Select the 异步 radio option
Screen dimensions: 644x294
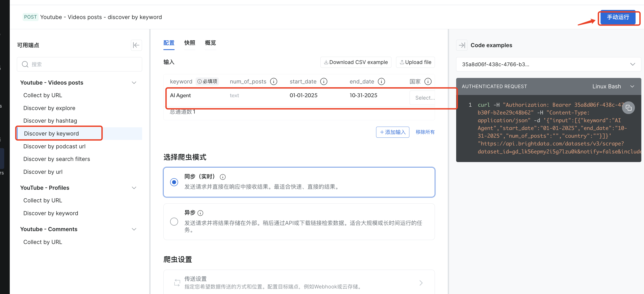174,222
